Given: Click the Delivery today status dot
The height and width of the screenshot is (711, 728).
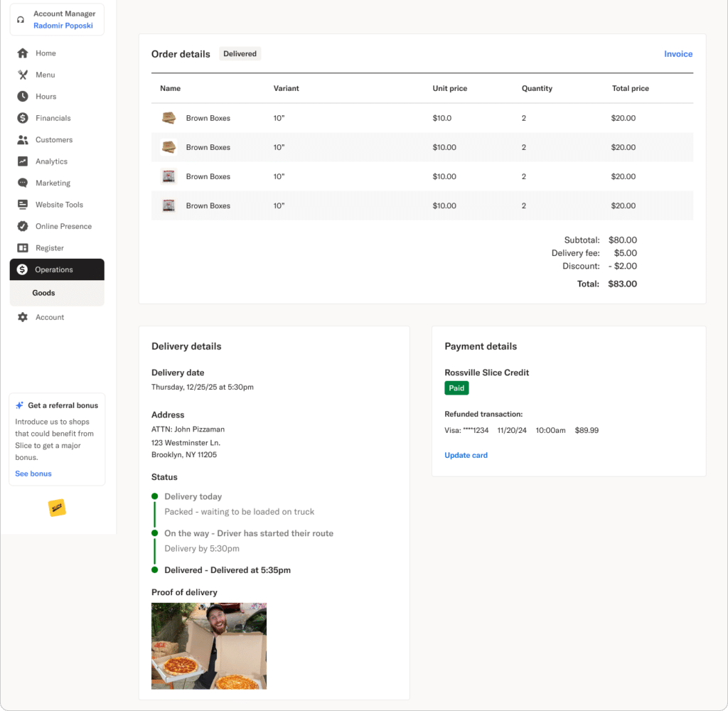Looking at the screenshot, I should tap(154, 496).
